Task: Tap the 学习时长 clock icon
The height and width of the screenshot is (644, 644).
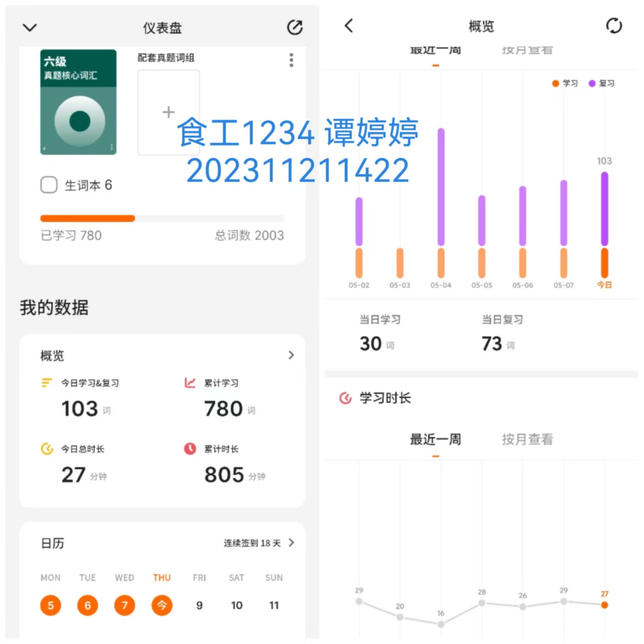Action: (345, 398)
